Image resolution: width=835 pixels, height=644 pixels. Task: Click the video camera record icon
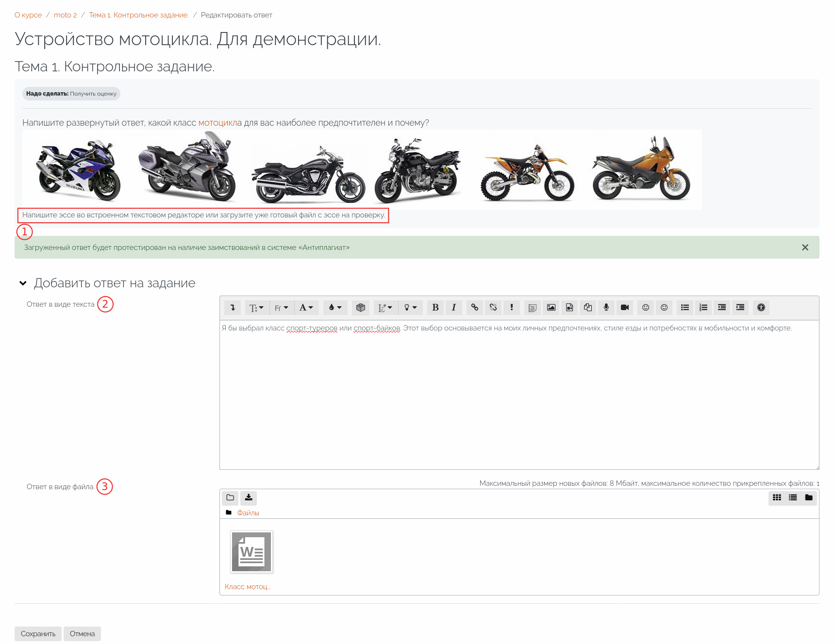tap(625, 308)
